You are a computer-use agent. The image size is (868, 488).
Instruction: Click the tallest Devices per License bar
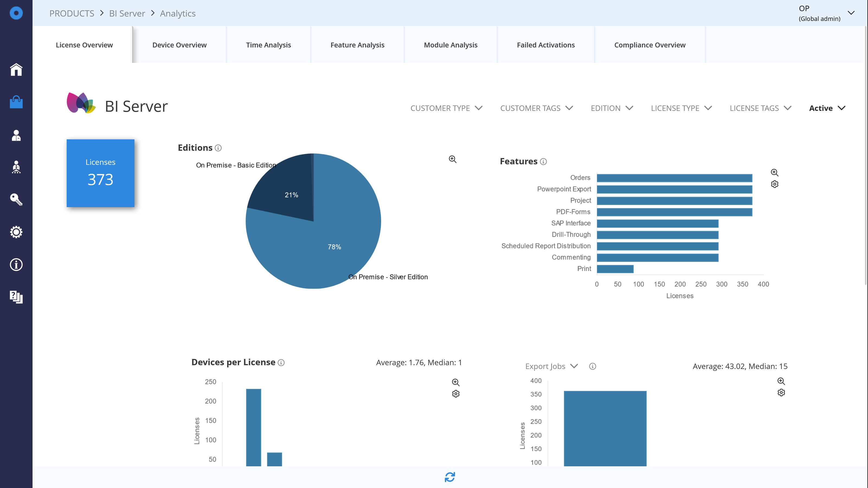[x=253, y=427]
